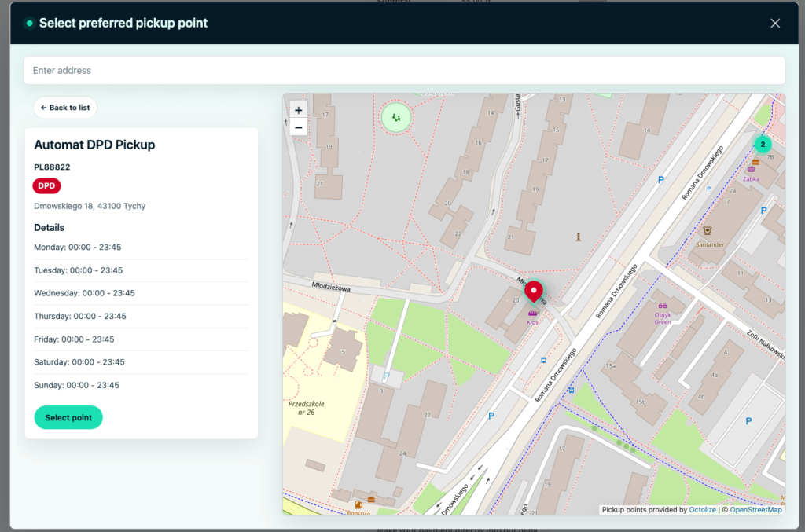The height and width of the screenshot is (532, 805).
Task: Go back to the pickup list
Action: pyautogui.click(x=65, y=108)
